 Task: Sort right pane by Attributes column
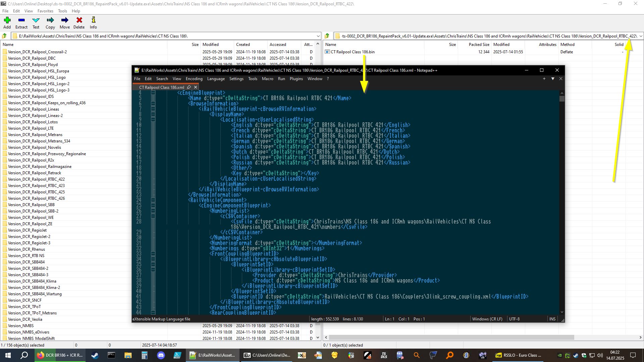pos(541,45)
